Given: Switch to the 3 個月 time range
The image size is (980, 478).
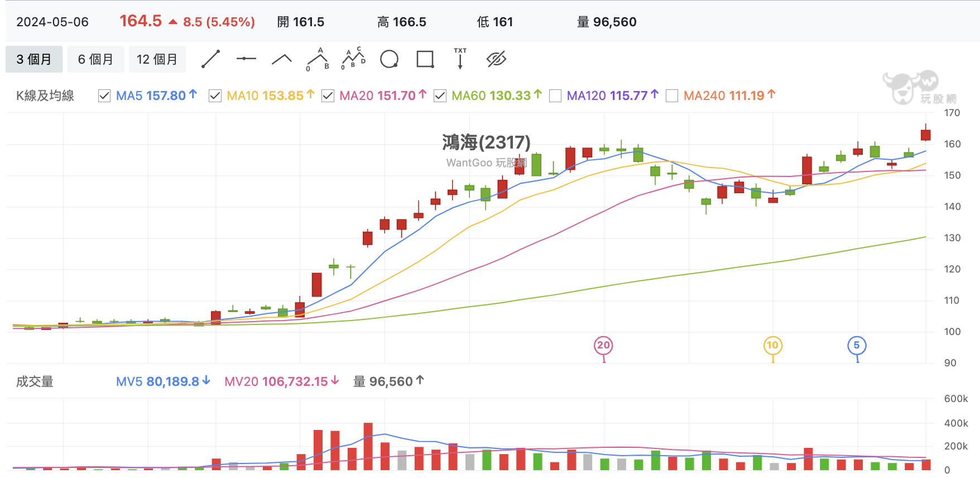Looking at the screenshot, I should click(34, 59).
